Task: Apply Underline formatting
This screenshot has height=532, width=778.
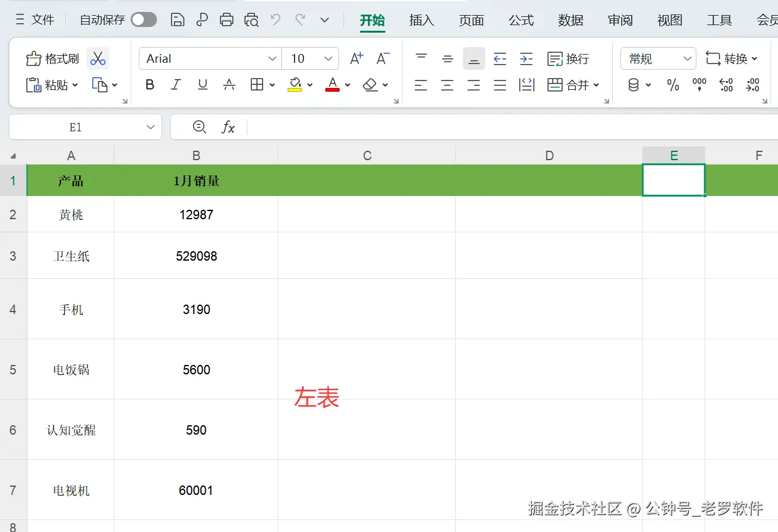Action: (x=202, y=85)
